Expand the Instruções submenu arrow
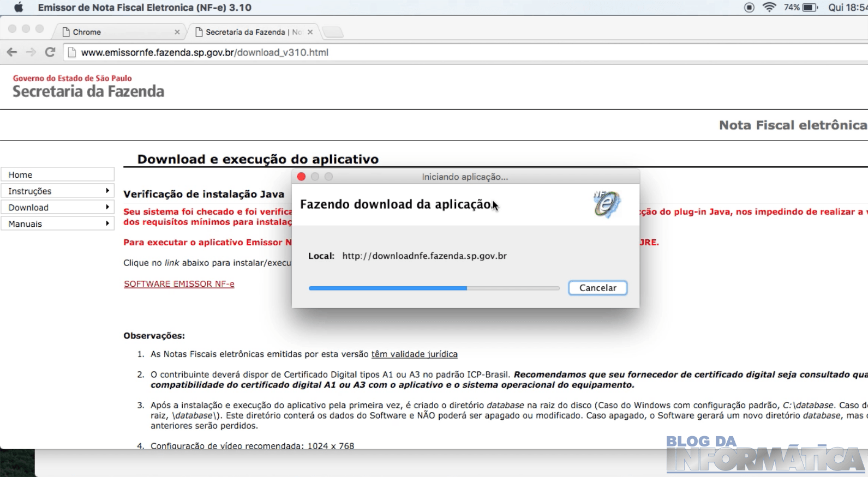This screenshot has height=477, width=868. click(107, 191)
